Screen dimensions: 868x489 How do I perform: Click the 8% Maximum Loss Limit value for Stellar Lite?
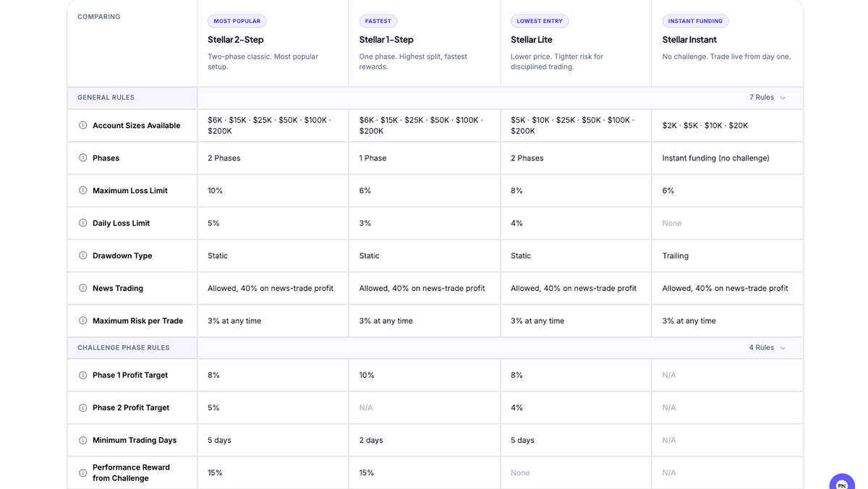[x=516, y=190]
